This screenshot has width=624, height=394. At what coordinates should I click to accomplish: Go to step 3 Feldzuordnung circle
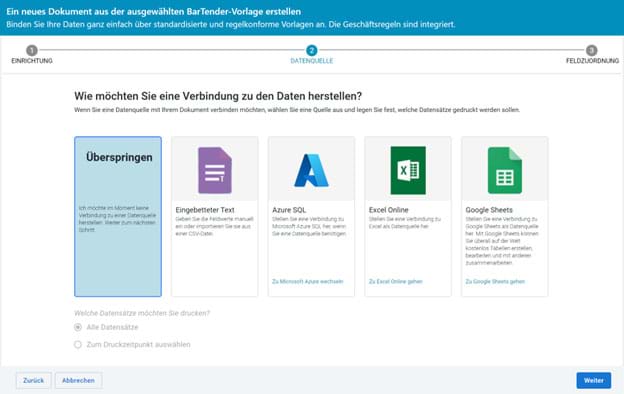[x=592, y=50]
